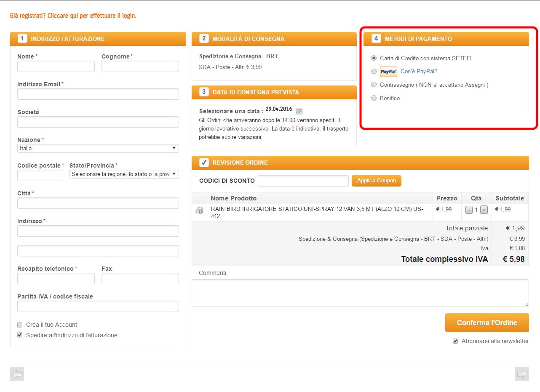540x392 pixels.
Task: Open the delivery date calendar picker
Action: pyautogui.click(x=299, y=111)
